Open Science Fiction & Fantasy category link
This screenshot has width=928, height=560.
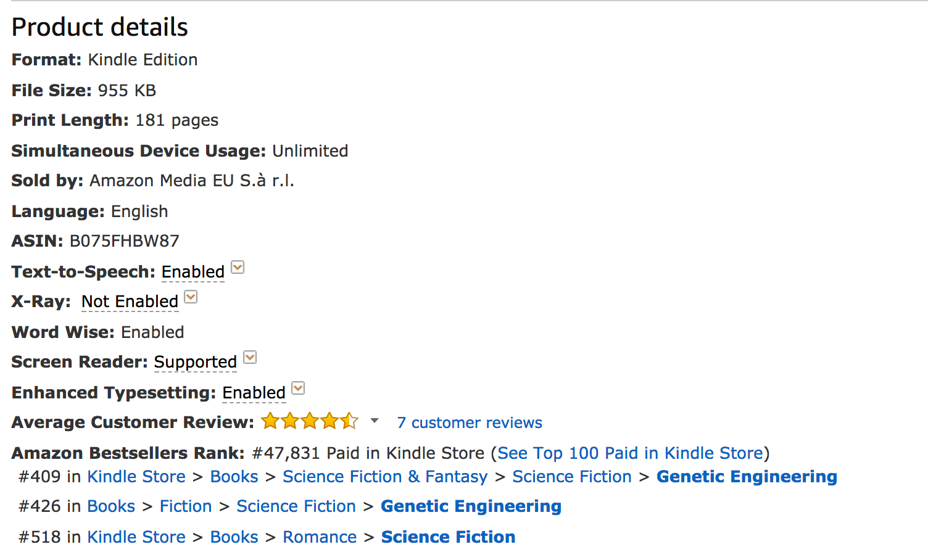385,477
